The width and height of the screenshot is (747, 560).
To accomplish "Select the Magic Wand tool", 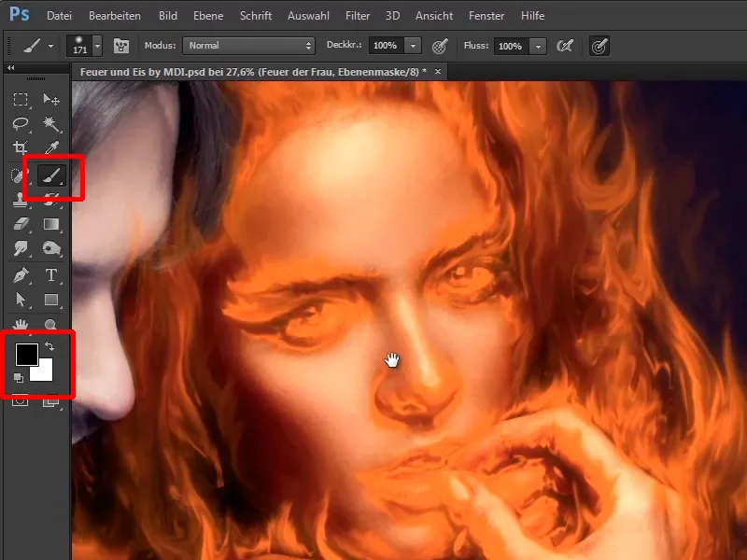I will pyautogui.click(x=51, y=124).
